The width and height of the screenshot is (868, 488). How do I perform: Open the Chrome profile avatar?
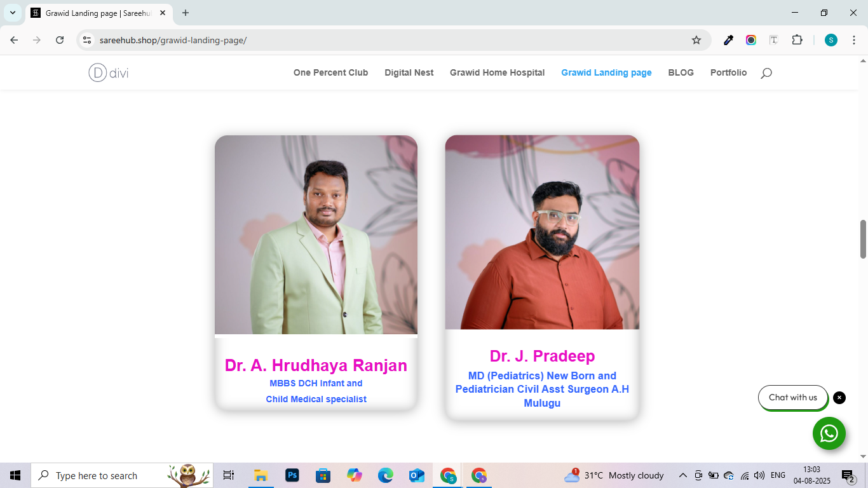tap(831, 40)
